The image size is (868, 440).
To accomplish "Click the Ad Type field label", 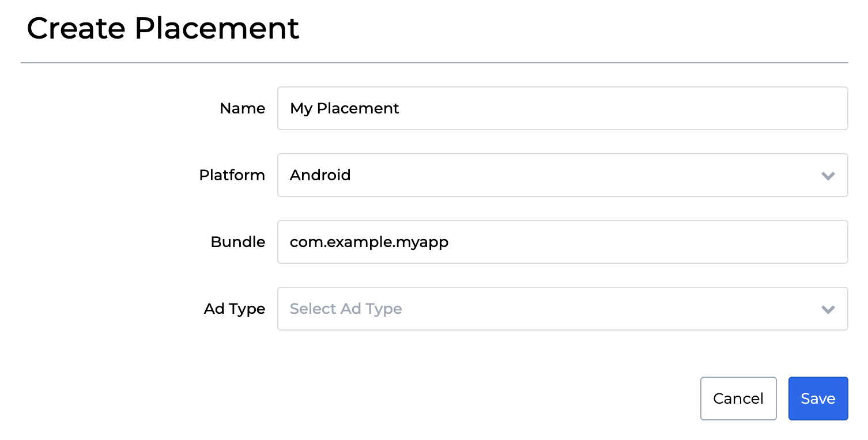I will [x=235, y=309].
